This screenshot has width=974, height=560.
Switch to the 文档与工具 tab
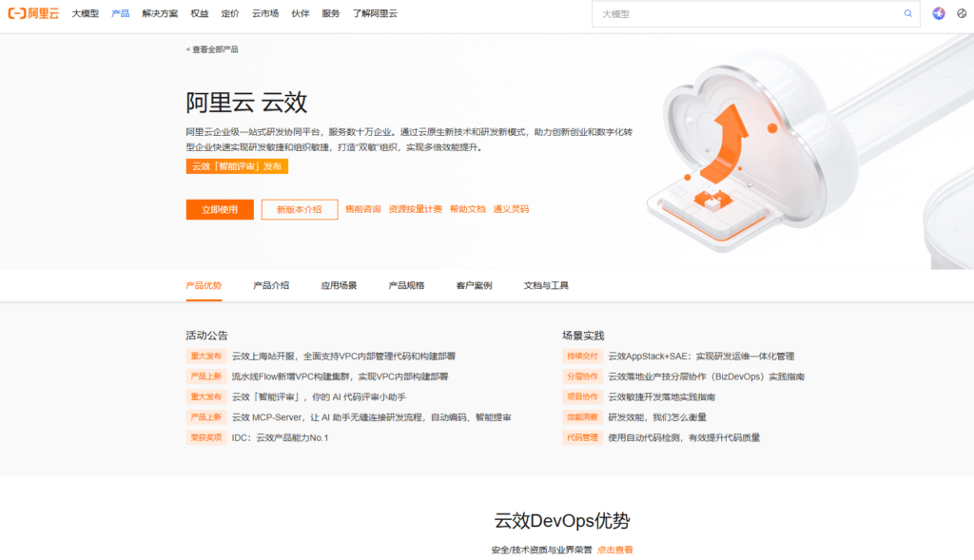pyautogui.click(x=544, y=284)
